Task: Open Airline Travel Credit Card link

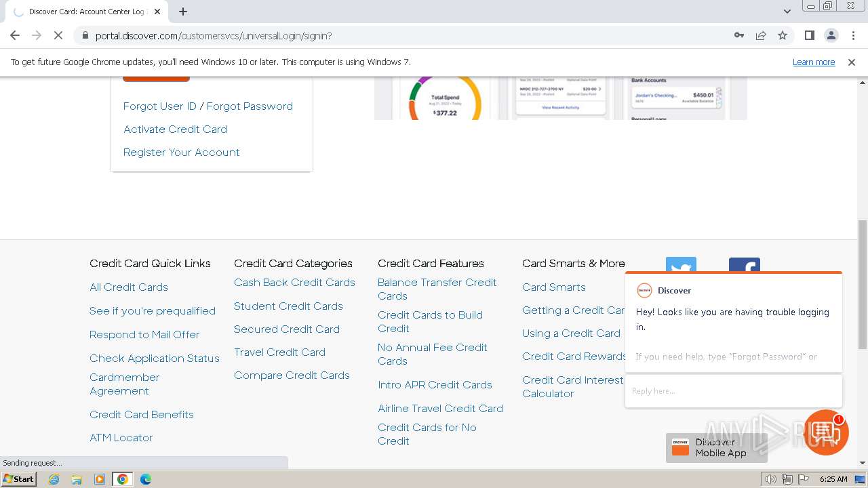Action: [440, 409]
